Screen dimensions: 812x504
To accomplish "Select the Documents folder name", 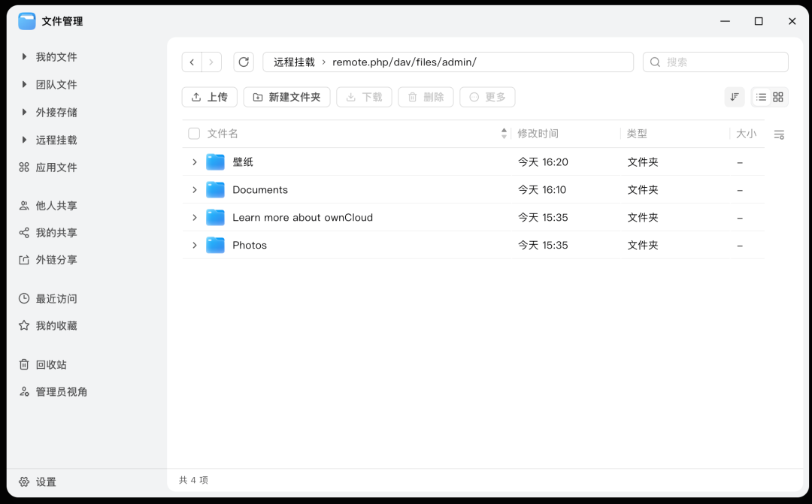I will point(260,190).
